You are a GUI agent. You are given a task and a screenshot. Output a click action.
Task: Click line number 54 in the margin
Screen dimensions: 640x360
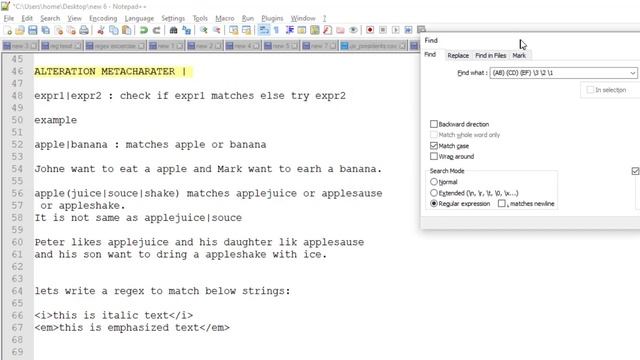point(17,169)
